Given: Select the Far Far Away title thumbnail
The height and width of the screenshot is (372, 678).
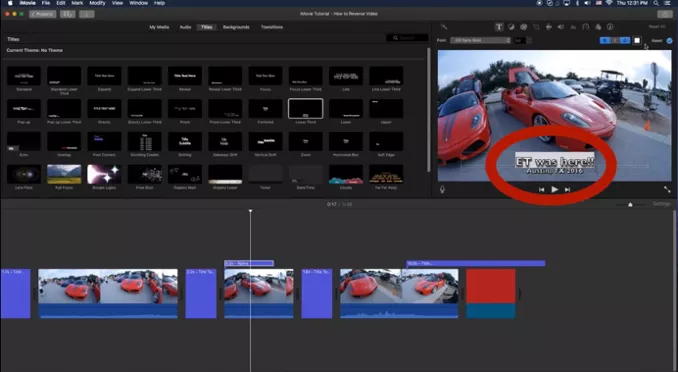Looking at the screenshot, I should tap(386, 174).
